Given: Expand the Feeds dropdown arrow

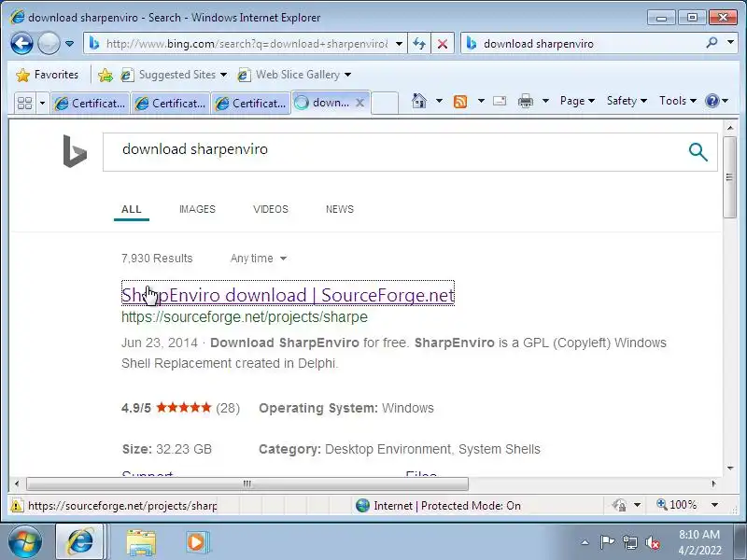Looking at the screenshot, I should click(481, 101).
